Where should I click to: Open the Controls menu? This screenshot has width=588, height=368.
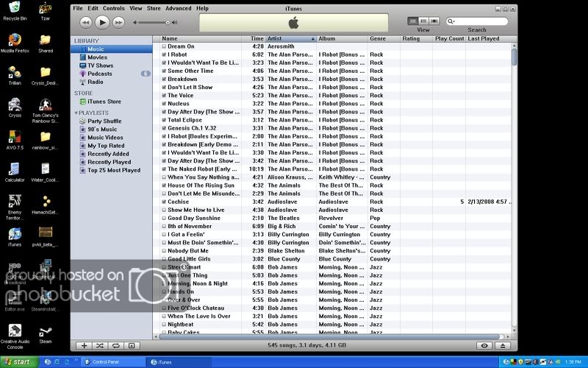114,8
